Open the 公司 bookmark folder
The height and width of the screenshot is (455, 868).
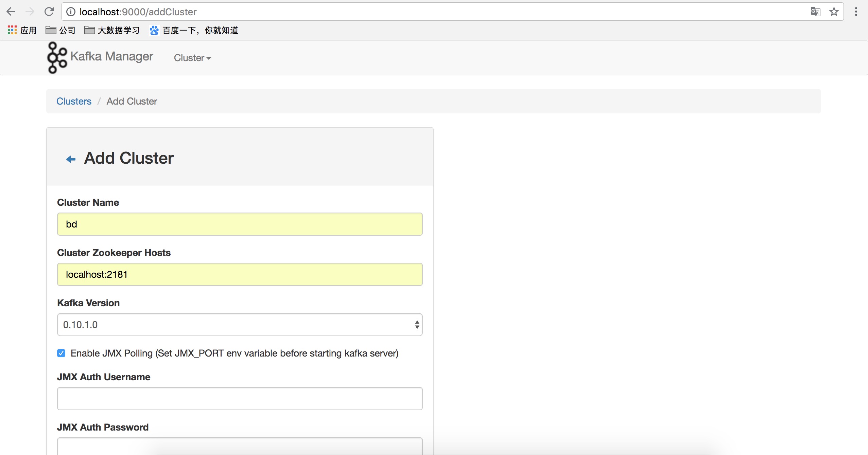(60, 30)
